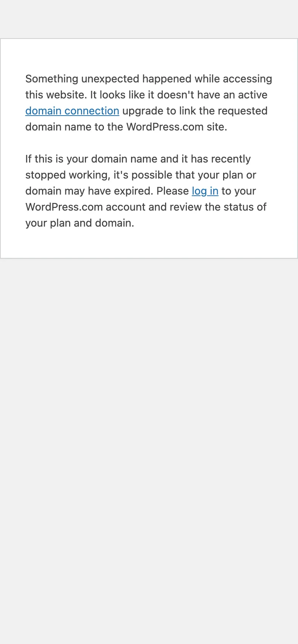The width and height of the screenshot is (298, 644).
Task: Click the text 'WordPress.com site.'
Action: click(x=177, y=127)
